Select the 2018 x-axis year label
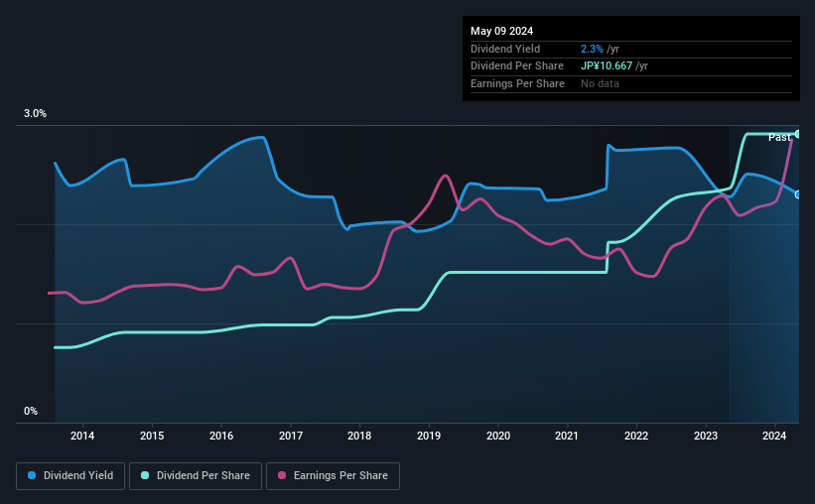Screen dimensions: 815x504 click(359, 436)
